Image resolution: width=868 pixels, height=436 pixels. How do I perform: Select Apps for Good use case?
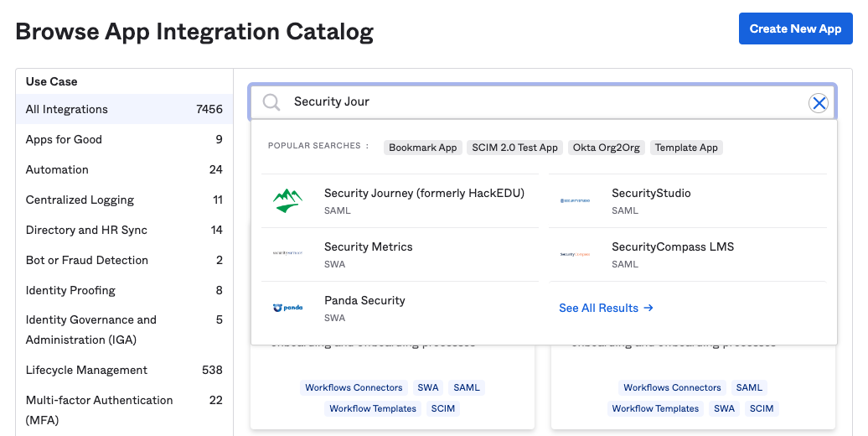(x=124, y=140)
